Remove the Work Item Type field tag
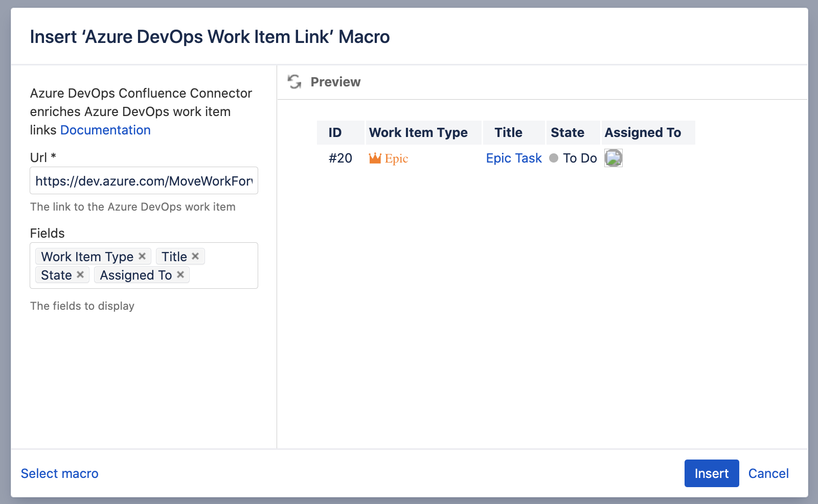This screenshot has width=818, height=504. click(x=142, y=256)
